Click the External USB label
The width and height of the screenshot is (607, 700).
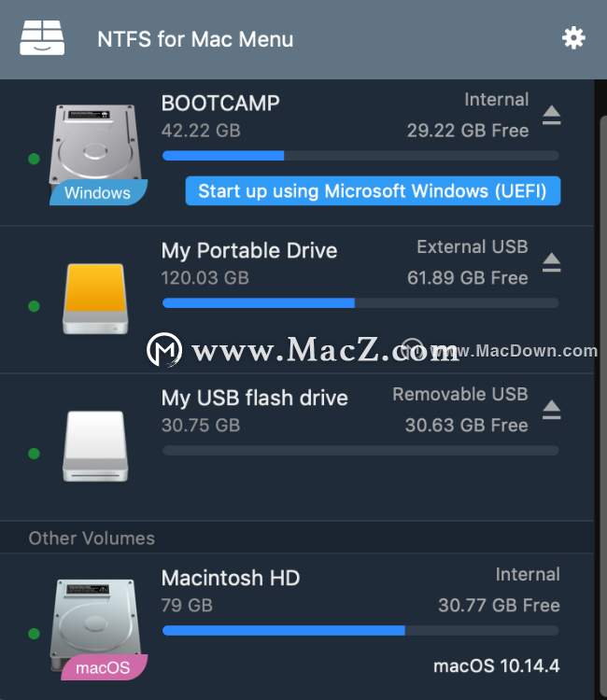point(473,247)
